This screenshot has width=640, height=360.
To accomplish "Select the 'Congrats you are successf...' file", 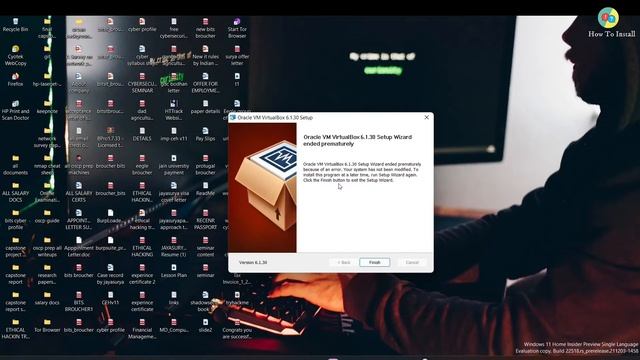I will point(237,329).
